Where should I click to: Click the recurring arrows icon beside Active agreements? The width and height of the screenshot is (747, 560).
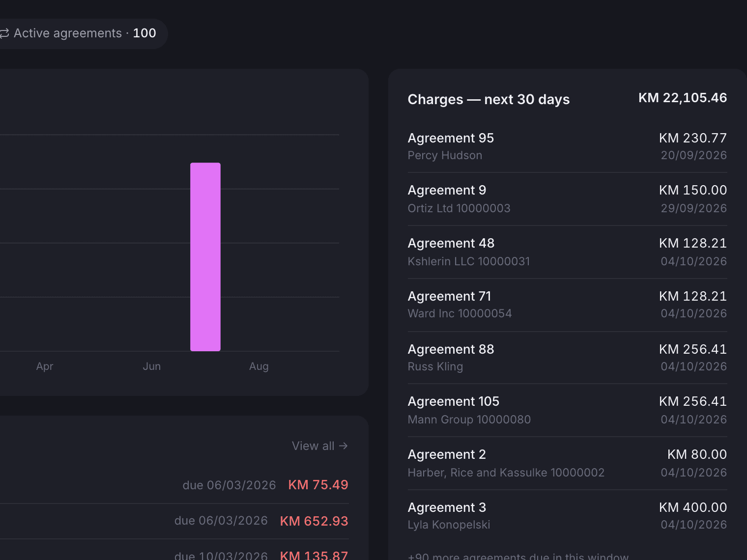(4, 33)
